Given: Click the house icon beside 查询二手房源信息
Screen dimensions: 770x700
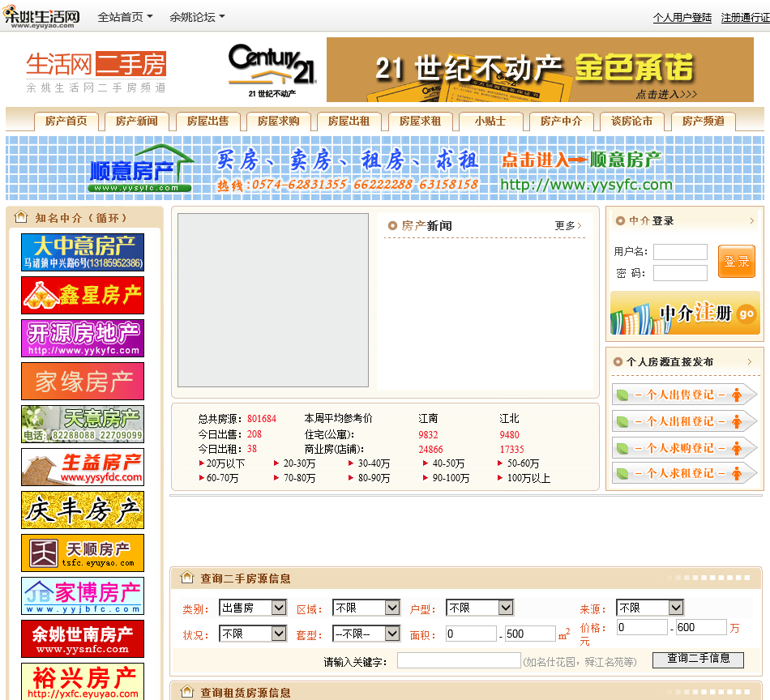Looking at the screenshot, I should coord(186,578).
